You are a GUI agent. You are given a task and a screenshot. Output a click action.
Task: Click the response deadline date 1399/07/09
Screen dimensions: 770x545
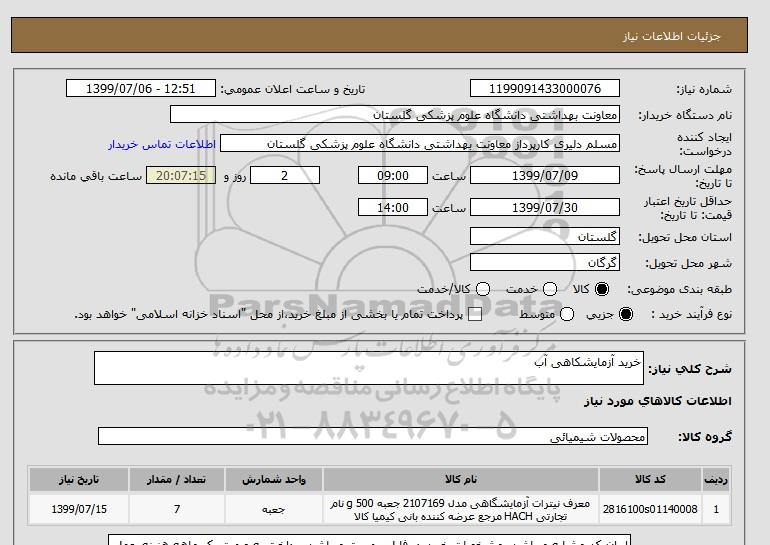(x=545, y=175)
